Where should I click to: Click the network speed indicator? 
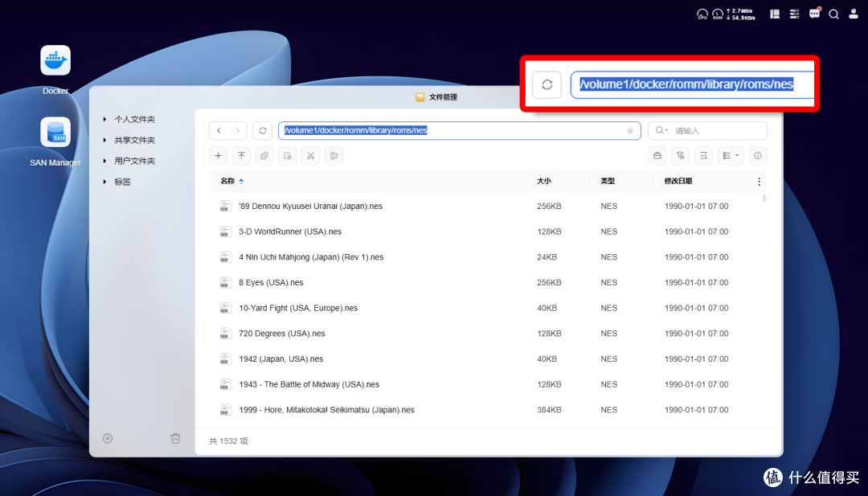[x=741, y=14]
